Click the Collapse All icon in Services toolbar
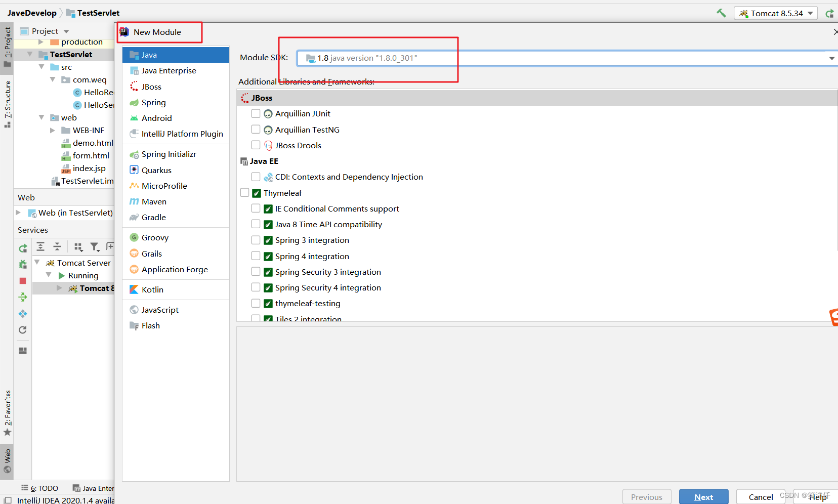Viewport: 838px width, 504px height. click(x=57, y=246)
